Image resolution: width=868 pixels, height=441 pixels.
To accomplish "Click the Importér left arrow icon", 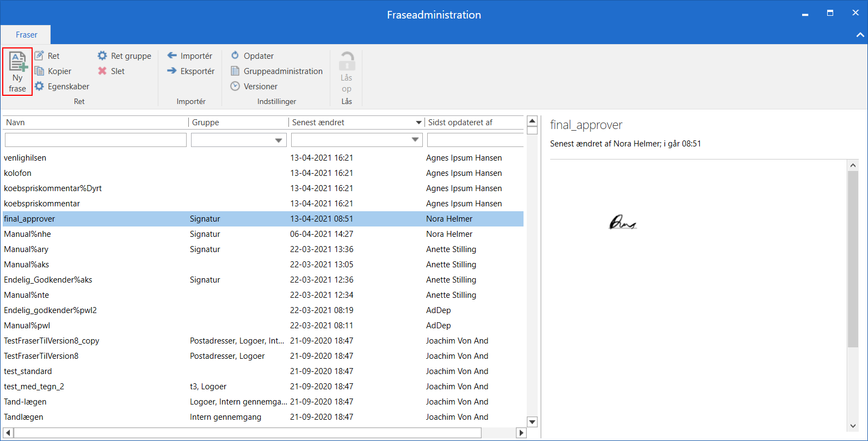I will [172, 56].
